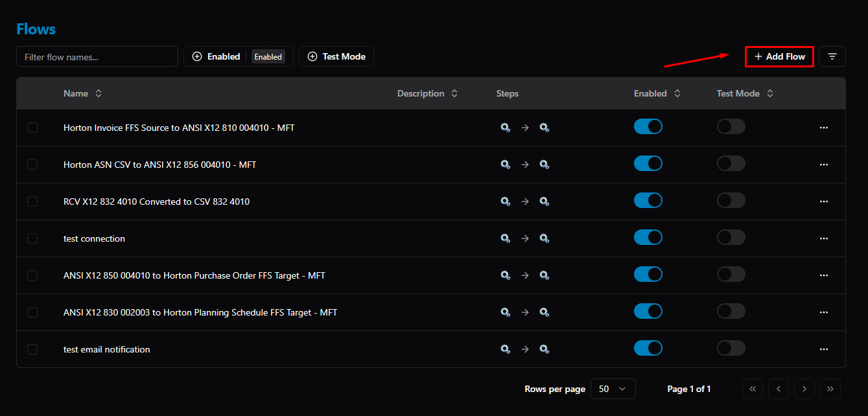Select checkbox for RCV X12 832 4010 flow

coord(32,202)
